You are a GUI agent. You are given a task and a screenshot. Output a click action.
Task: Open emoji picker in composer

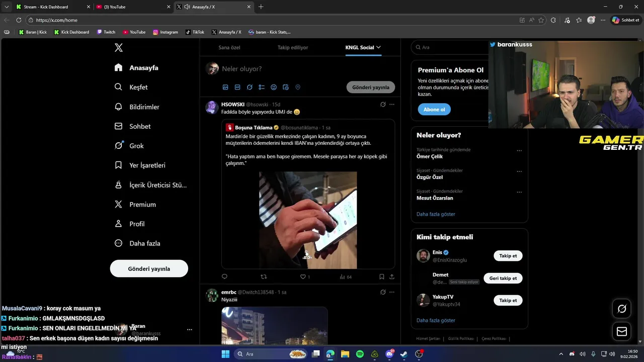pos(274,87)
